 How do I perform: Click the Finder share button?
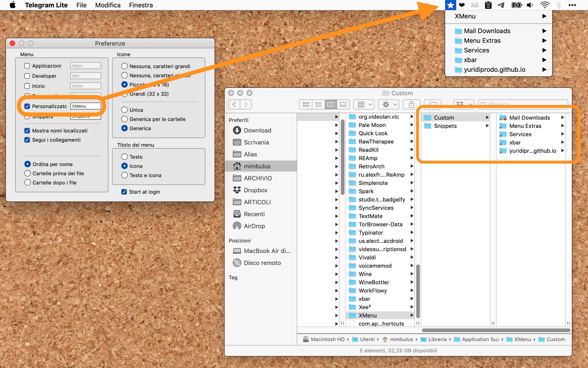[411, 105]
